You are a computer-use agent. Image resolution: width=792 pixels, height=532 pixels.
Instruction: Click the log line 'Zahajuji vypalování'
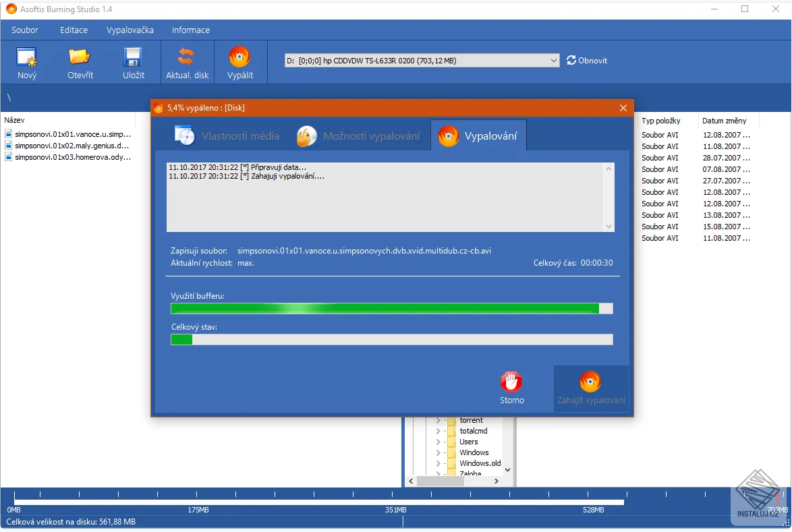(246, 176)
